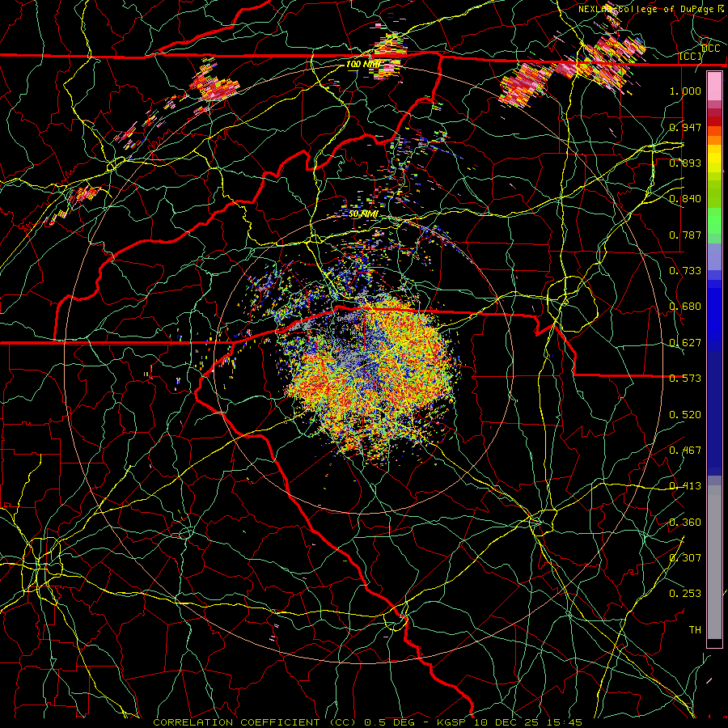The image size is (728, 728).
Task: Select the 0.733 scale value
Action: 685,271
